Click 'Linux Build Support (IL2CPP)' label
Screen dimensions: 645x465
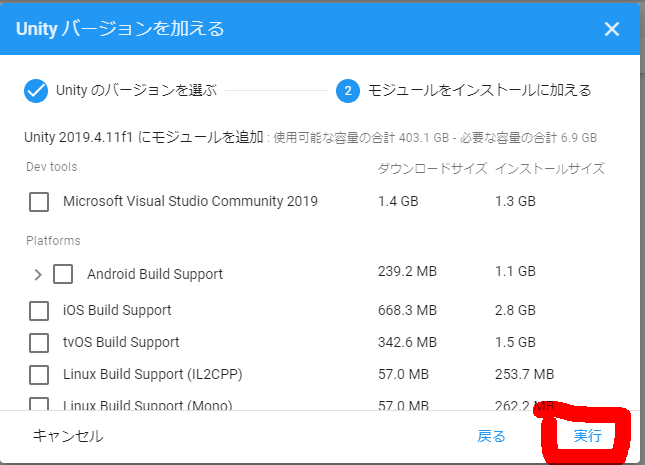[153, 374]
